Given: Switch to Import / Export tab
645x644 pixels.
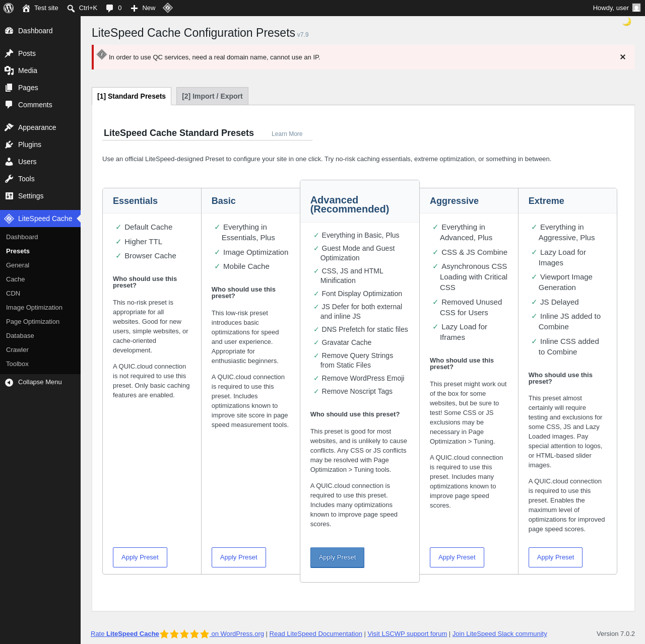Looking at the screenshot, I should pos(212,96).
